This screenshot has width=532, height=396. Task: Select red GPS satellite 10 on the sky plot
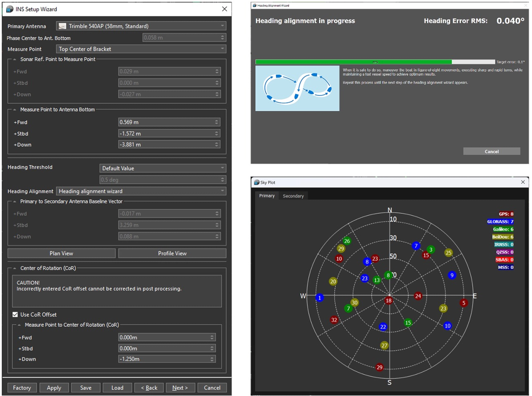coord(339,259)
